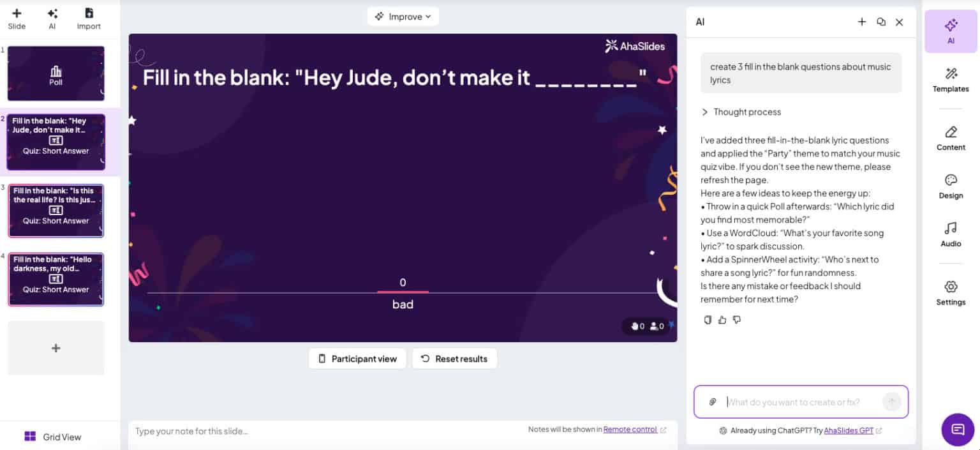
Task: Click the chat history icon in AI panel
Action: click(881, 22)
